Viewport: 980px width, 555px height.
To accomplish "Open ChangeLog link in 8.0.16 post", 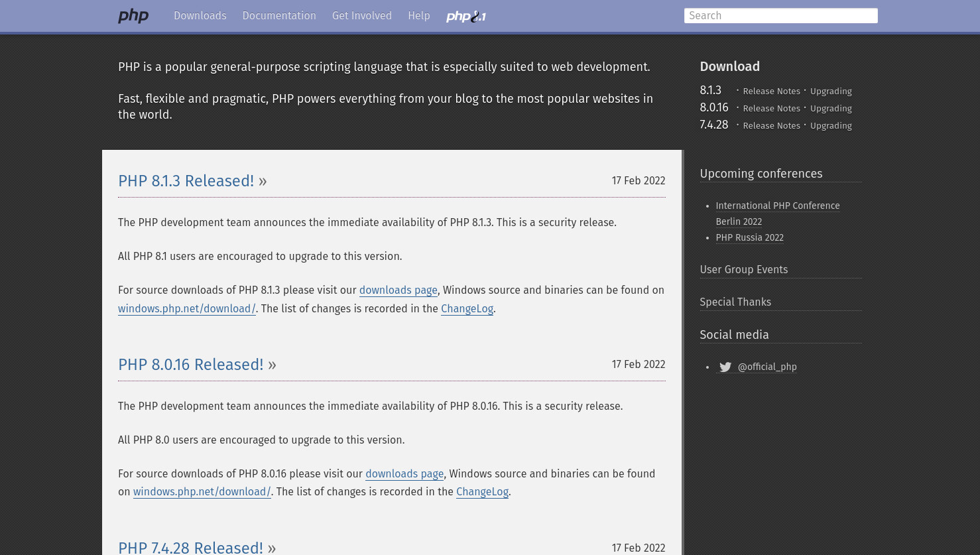I will click(x=482, y=492).
